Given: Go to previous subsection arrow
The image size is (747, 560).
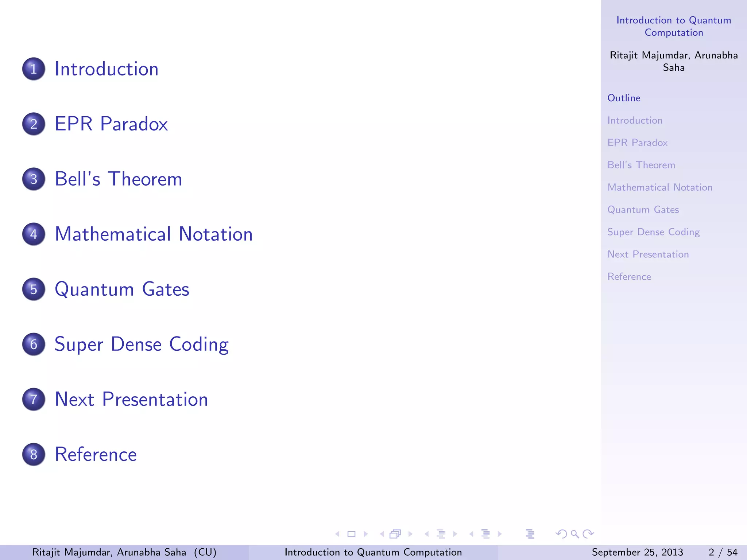Looking at the screenshot, I should point(426,534).
